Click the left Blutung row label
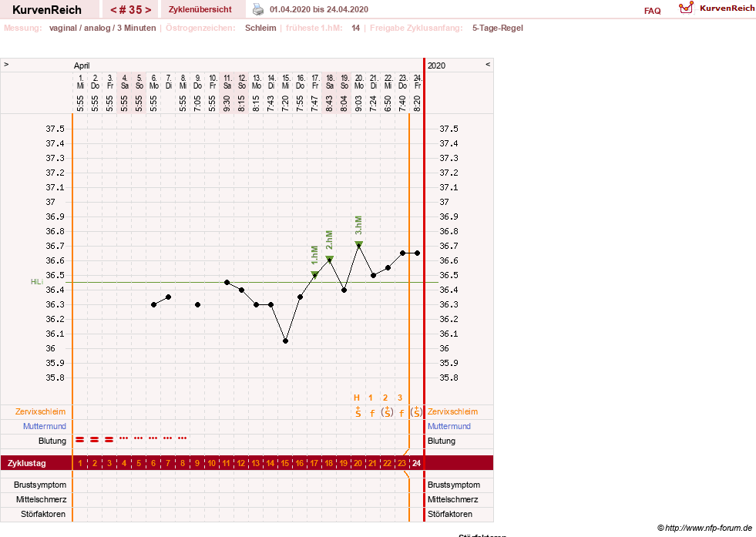 tap(52, 441)
